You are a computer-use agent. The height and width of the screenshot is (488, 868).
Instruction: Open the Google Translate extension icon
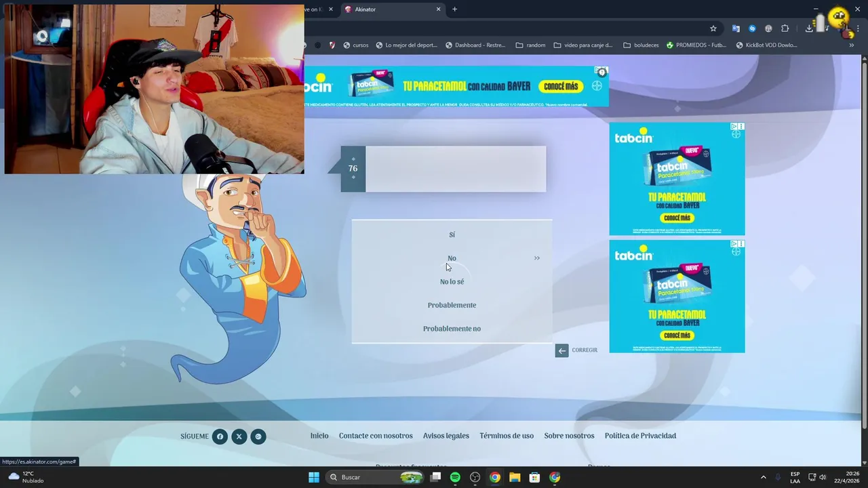(x=736, y=28)
